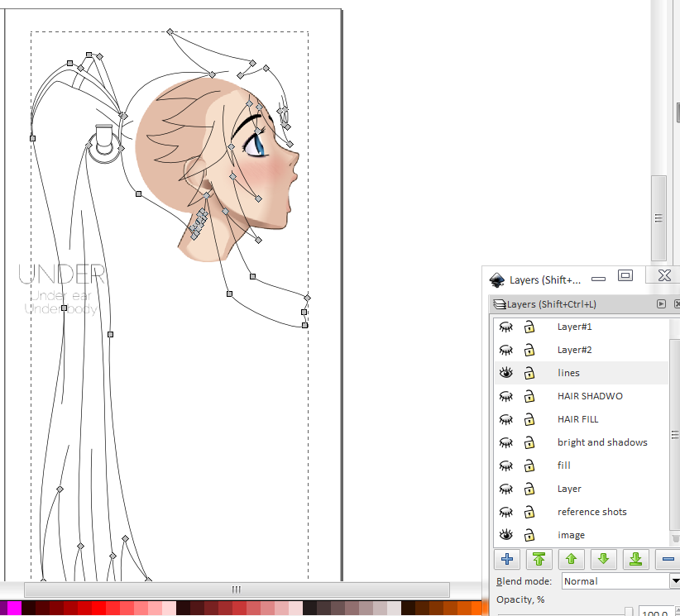This screenshot has height=616, width=680.
Task: Hide the image layer via eye icon
Action: [506, 535]
